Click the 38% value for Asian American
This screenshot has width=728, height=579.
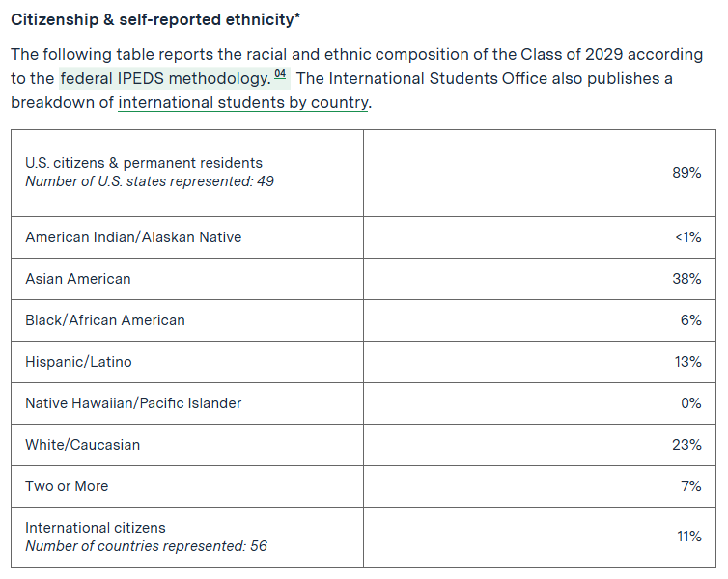tap(686, 279)
